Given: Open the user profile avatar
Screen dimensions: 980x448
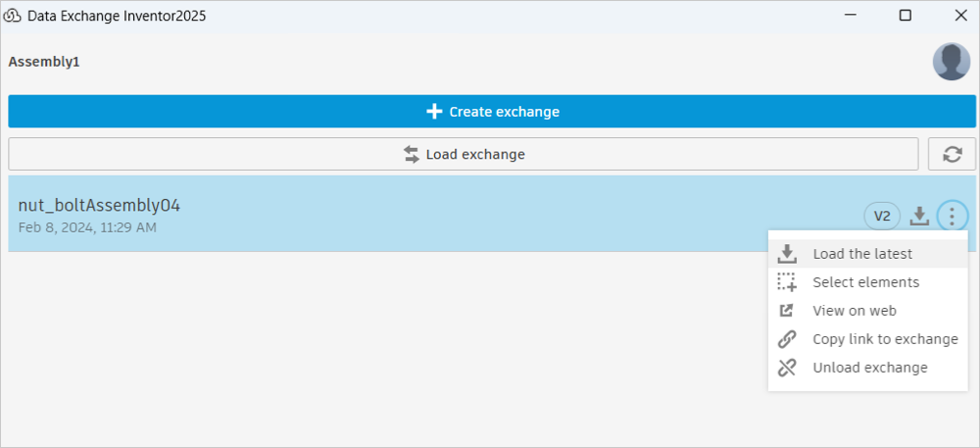Looking at the screenshot, I should 952,62.
